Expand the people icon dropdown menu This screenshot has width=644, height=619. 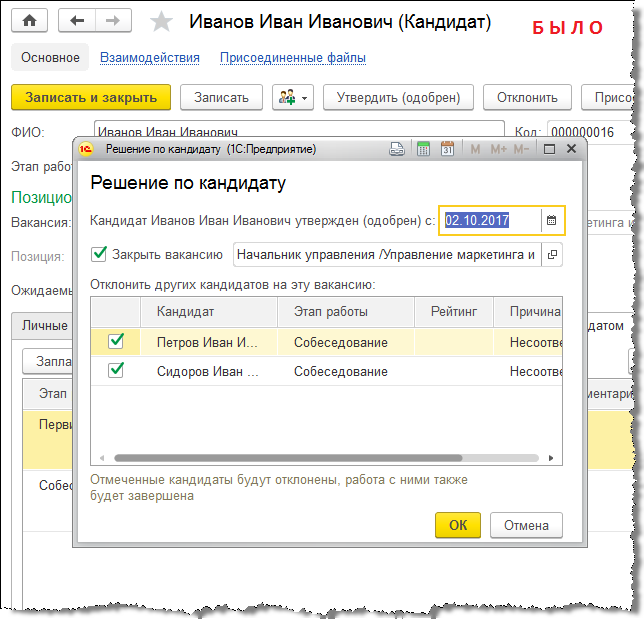(x=293, y=97)
